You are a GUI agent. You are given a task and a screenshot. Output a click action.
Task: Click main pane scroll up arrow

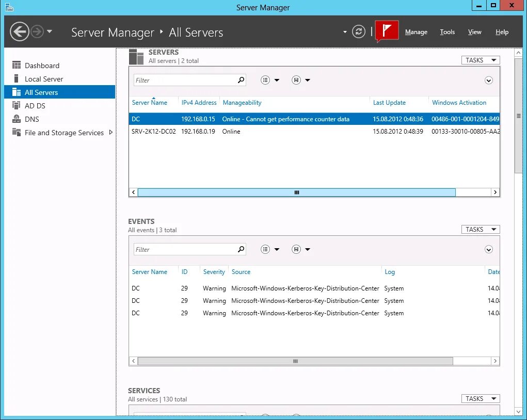pos(518,53)
